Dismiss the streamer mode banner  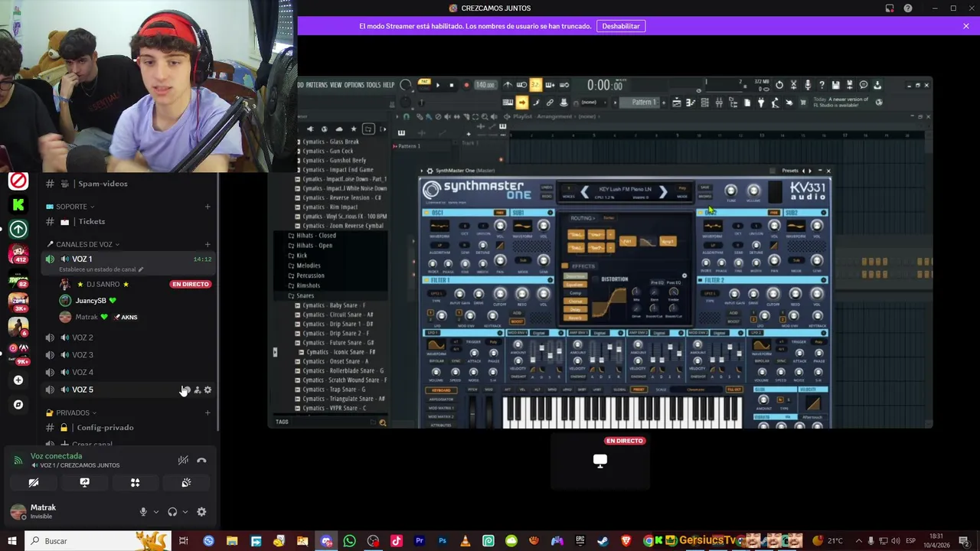click(x=966, y=26)
